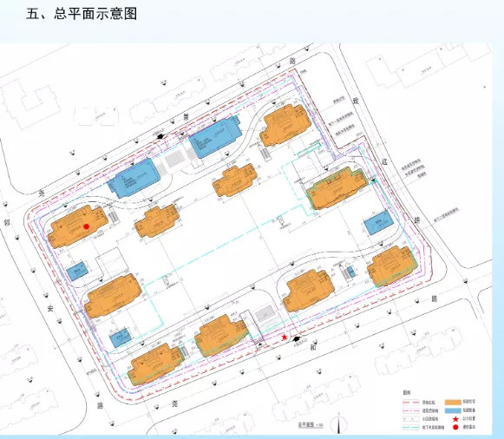This screenshot has height=439, width=504.
Task: Click the 图例 legend heading
Action: (407, 393)
